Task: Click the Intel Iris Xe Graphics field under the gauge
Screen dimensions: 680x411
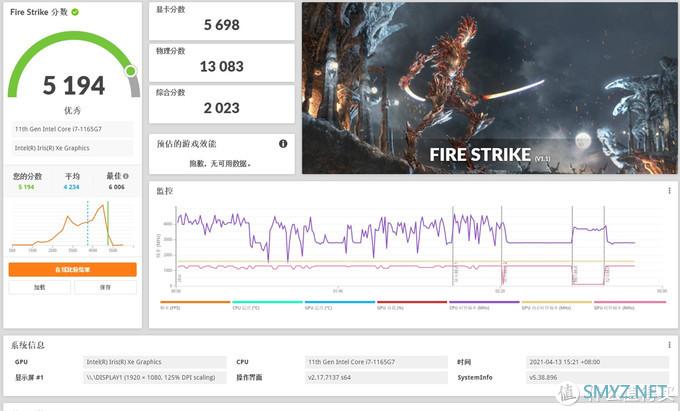Action: pyautogui.click(x=72, y=148)
